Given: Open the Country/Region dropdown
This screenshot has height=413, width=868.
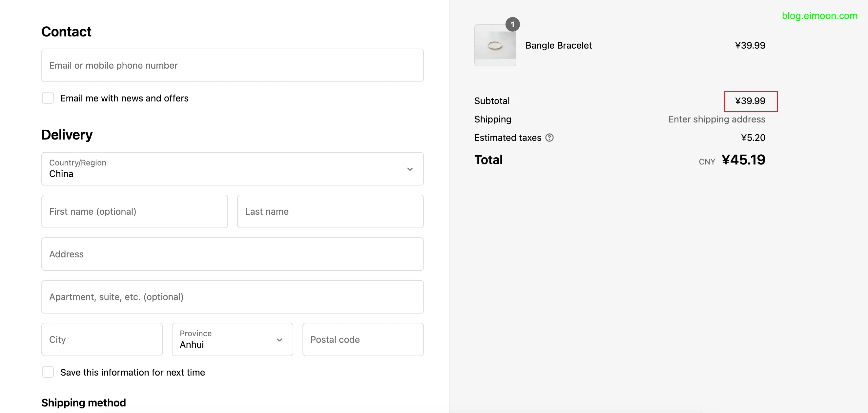Looking at the screenshot, I should (x=232, y=168).
